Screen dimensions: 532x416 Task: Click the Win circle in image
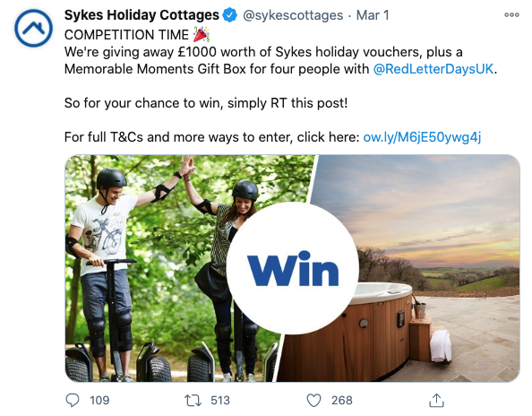(293, 268)
